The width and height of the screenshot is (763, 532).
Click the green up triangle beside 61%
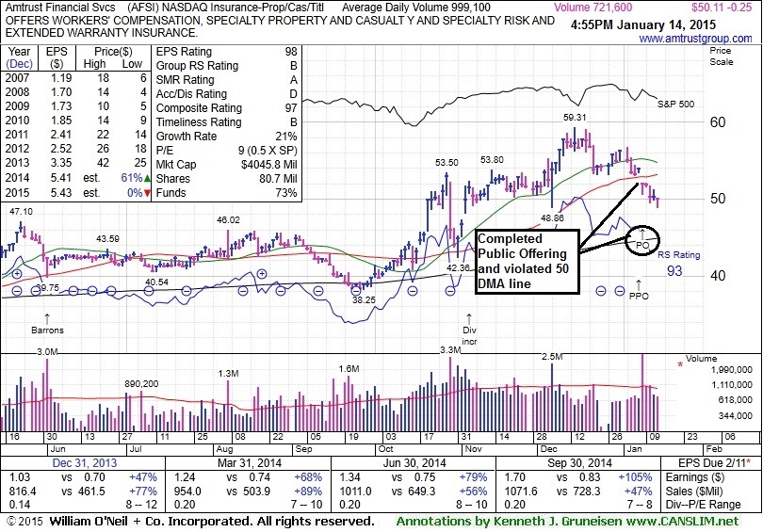148,179
